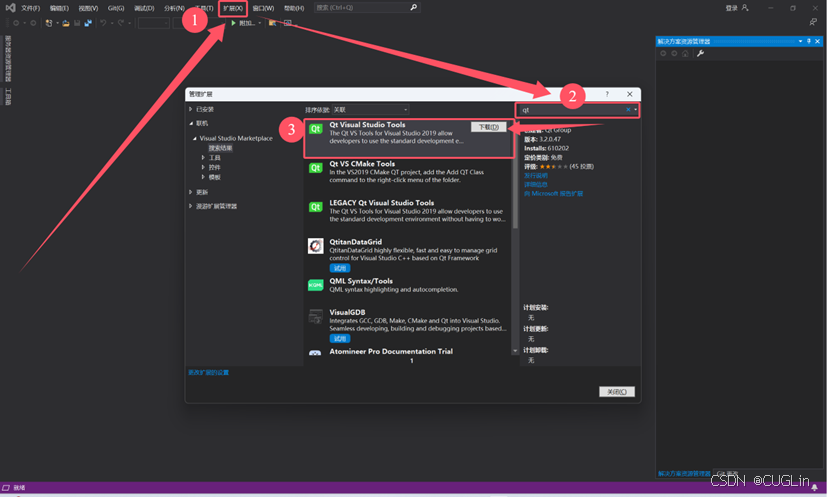The height and width of the screenshot is (497, 827).
Task: Click the open file folder toolbar icon
Action: [66, 23]
